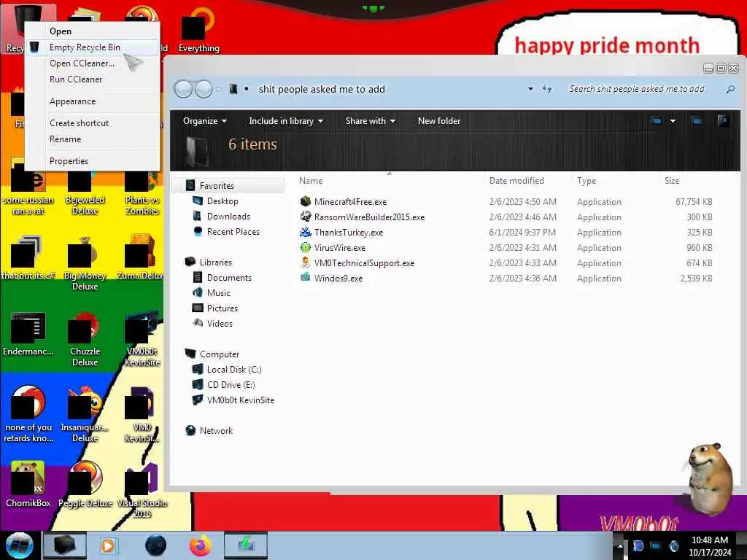This screenshot has height=560, width=747.
Task: Choose Create shortcut menu entry
Action: point(92,123)
